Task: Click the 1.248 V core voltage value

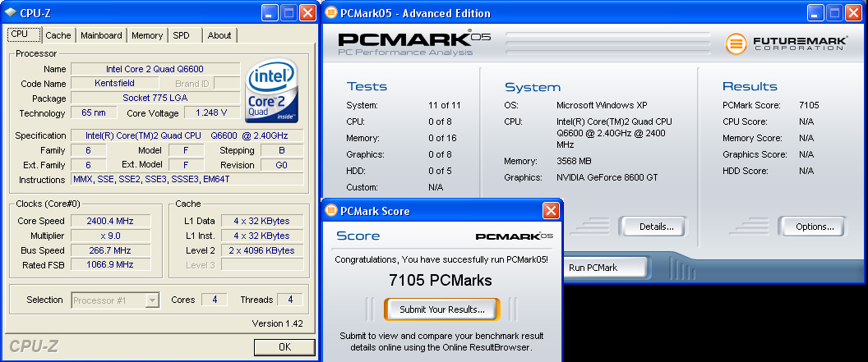Action: tap(211, 113)
